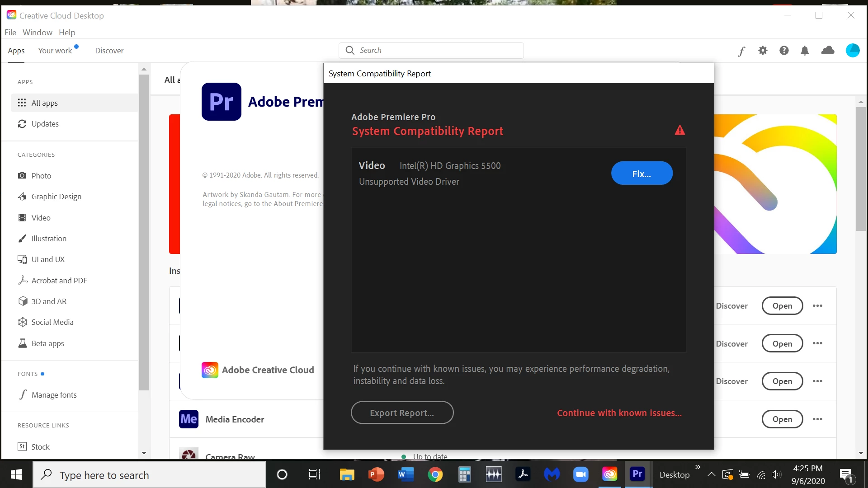This screenshot has height=488, width=868.
Task: Click Continue with known issues link
Action: 619,413
